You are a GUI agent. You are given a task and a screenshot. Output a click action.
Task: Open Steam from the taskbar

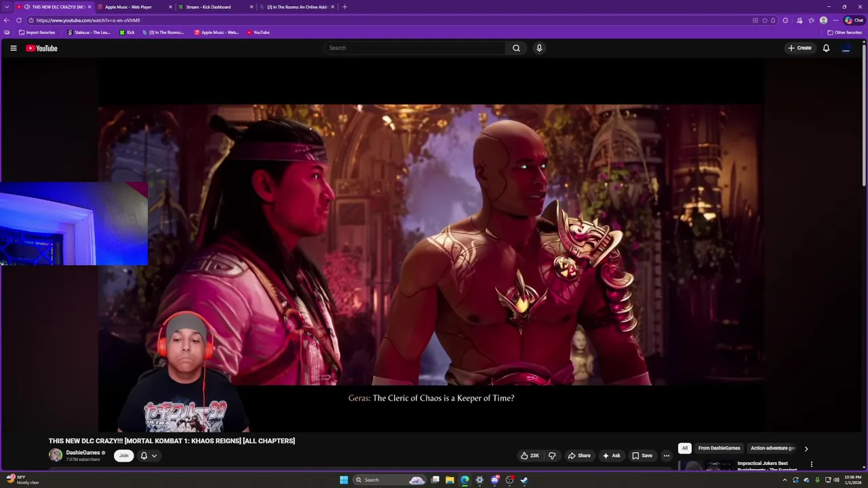point(524,480)
